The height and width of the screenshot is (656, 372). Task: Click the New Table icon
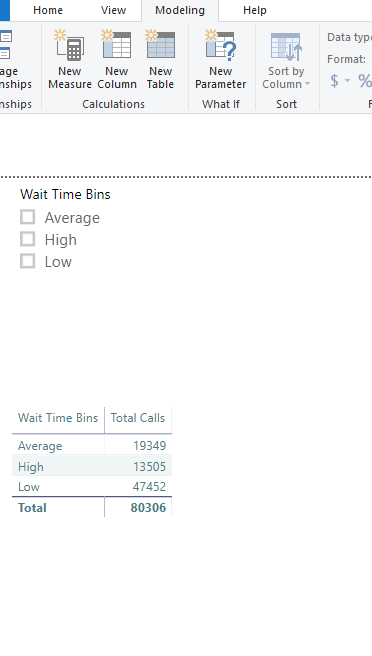pyautogui.click(x=160, y=45)
